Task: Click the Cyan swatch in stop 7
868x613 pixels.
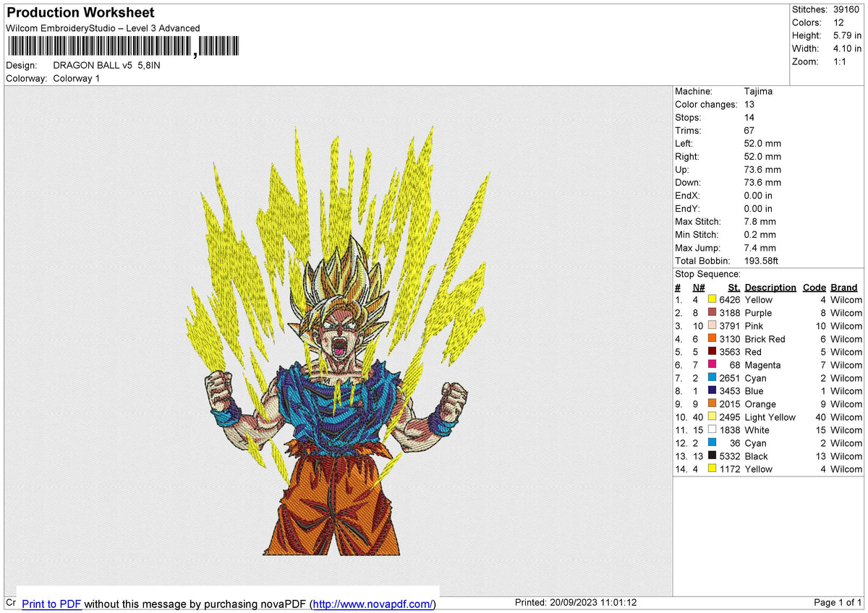Action: [x=712, y=378]
